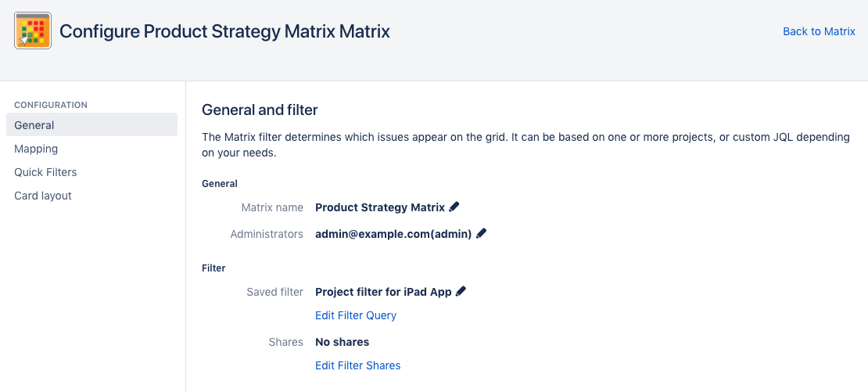Click the CONFIGURATION sidebar heading
Screen dimensions: 868x392
coord(51,105)
